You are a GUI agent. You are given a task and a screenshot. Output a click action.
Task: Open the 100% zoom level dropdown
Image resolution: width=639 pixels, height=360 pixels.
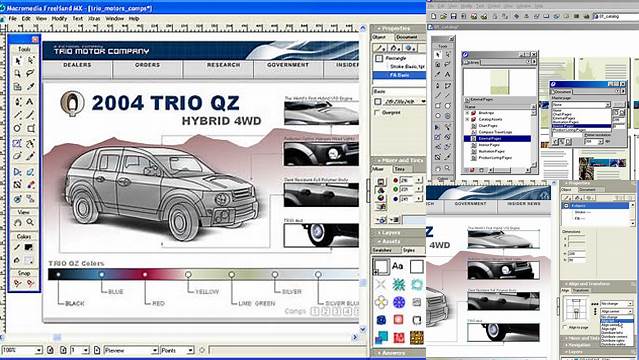22,350
